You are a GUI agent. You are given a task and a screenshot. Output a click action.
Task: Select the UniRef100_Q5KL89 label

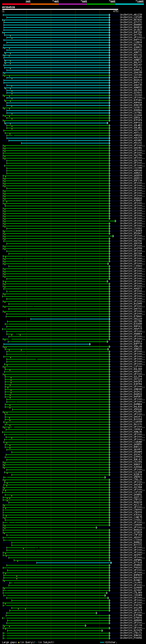[131, 347]
